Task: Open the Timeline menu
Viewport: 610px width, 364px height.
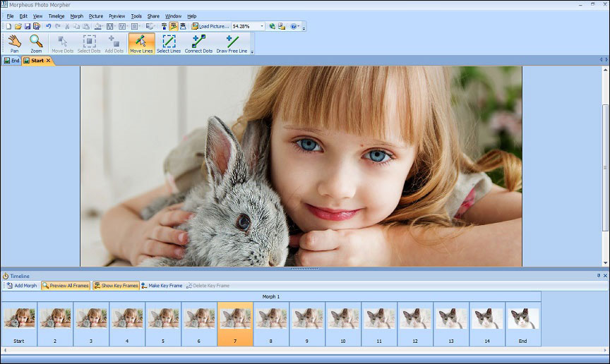Action: click(56, 16)
